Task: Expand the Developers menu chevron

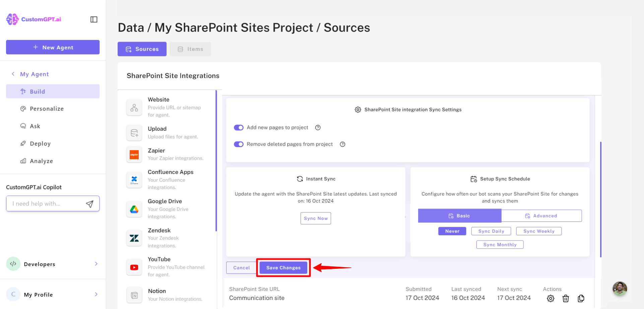Action: pyautogui.click(x=96, y=264)
